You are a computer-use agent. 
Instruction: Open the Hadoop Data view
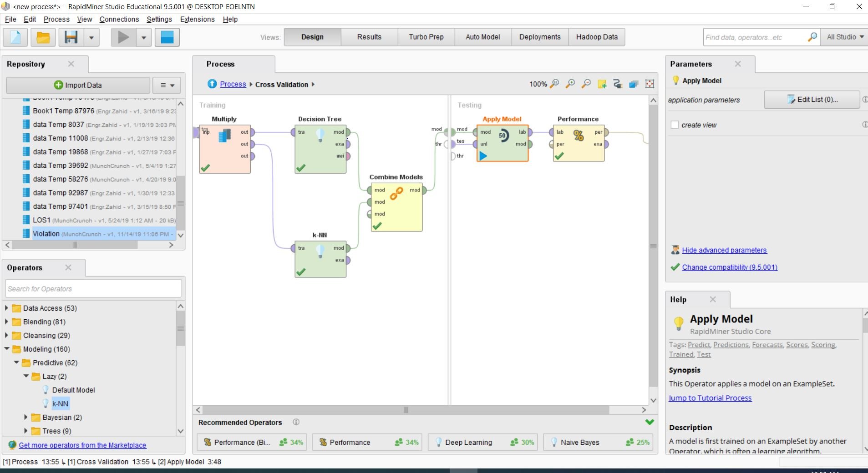coord(597,37)
